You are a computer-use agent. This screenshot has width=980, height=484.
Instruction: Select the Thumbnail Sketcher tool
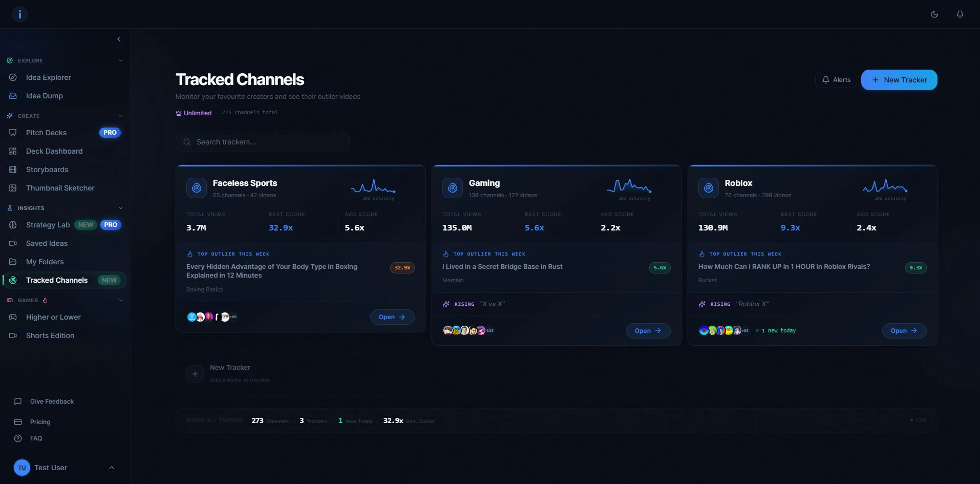coord(59,188)
